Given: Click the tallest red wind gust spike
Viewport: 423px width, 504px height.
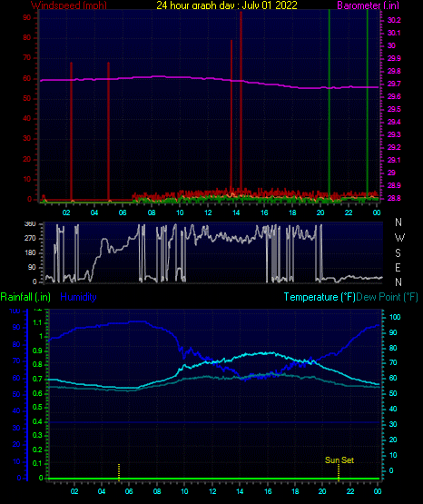Looking at the screenshot, I should click(241, 103).
